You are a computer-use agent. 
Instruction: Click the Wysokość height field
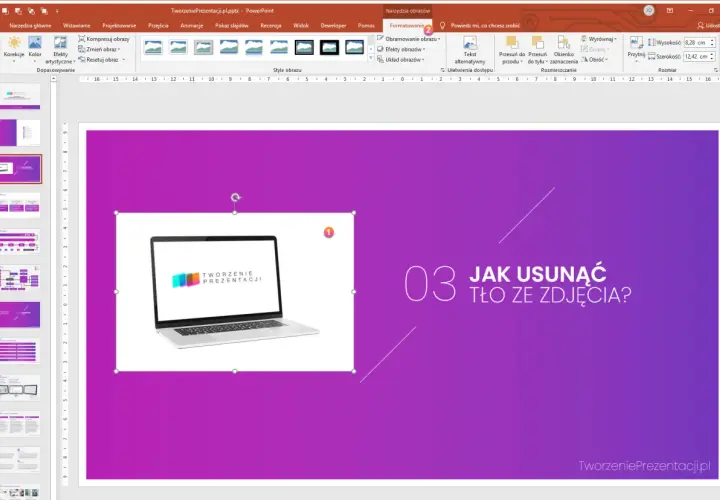pos(696,43)
